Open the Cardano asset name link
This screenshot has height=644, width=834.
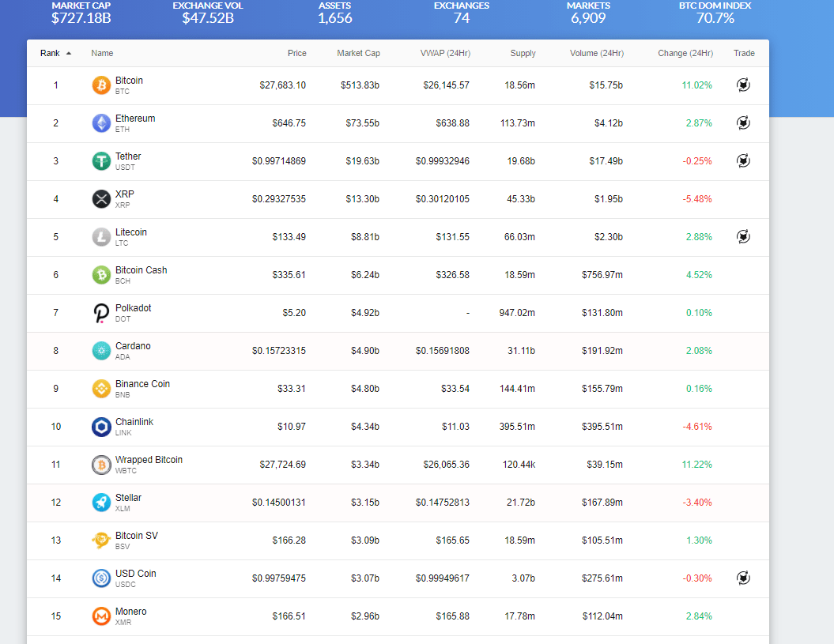click(x=133, y=345)
